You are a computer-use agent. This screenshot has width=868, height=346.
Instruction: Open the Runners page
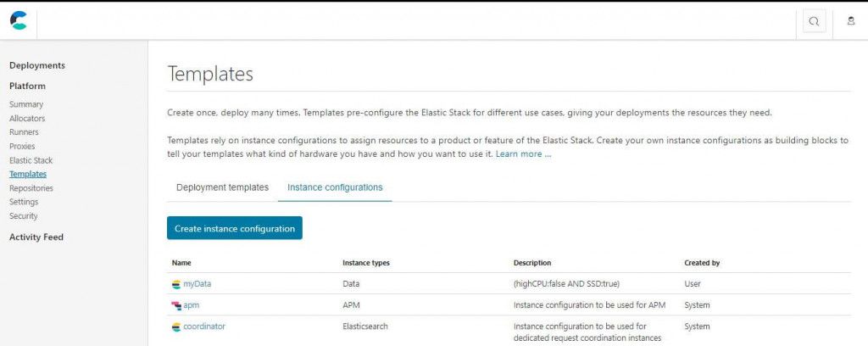(x=24, y=132)
